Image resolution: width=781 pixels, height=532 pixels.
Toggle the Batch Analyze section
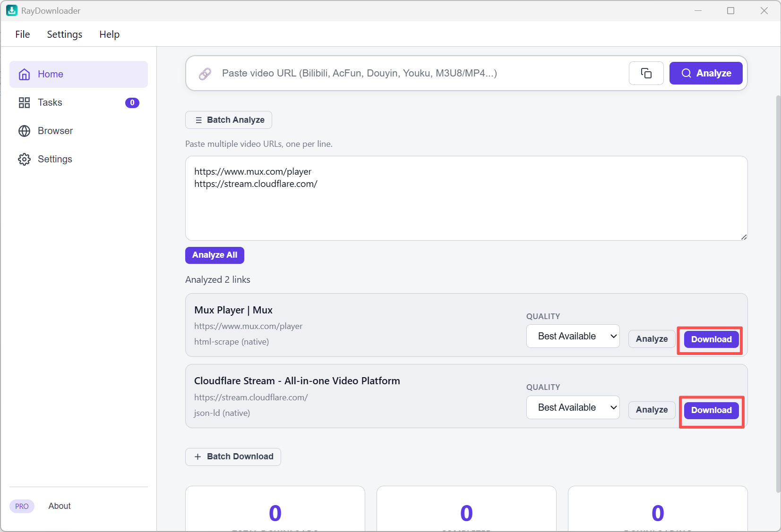[x=229, y=120]
